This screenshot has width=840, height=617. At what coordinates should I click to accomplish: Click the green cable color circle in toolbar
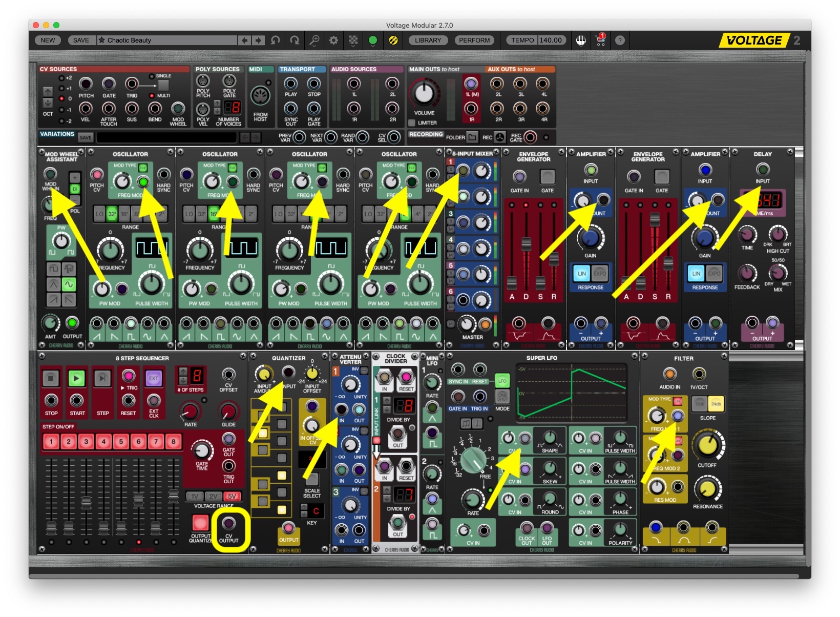tap(373, 40)
